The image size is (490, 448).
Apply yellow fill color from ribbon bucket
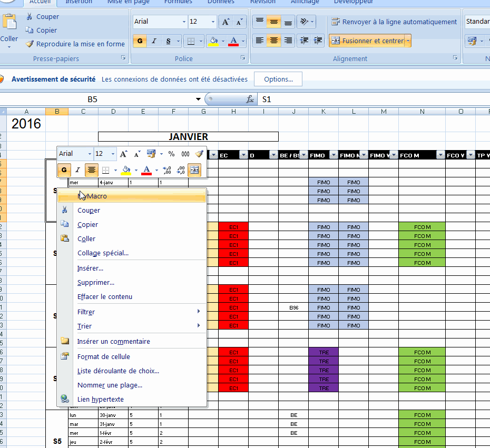pos(213,41)
